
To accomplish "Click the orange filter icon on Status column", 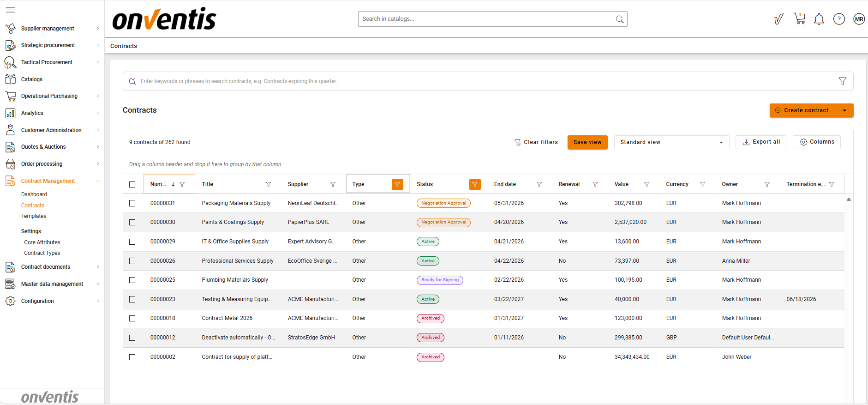I will pos(474,184).
